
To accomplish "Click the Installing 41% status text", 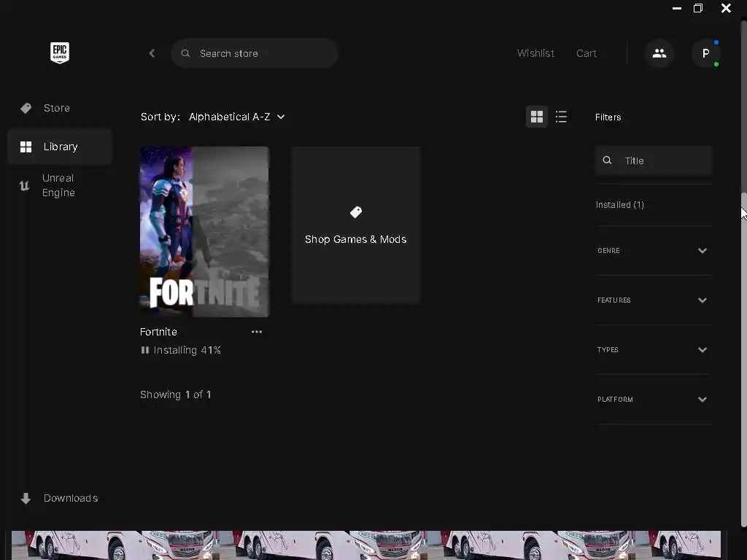I will pos(187,350).
